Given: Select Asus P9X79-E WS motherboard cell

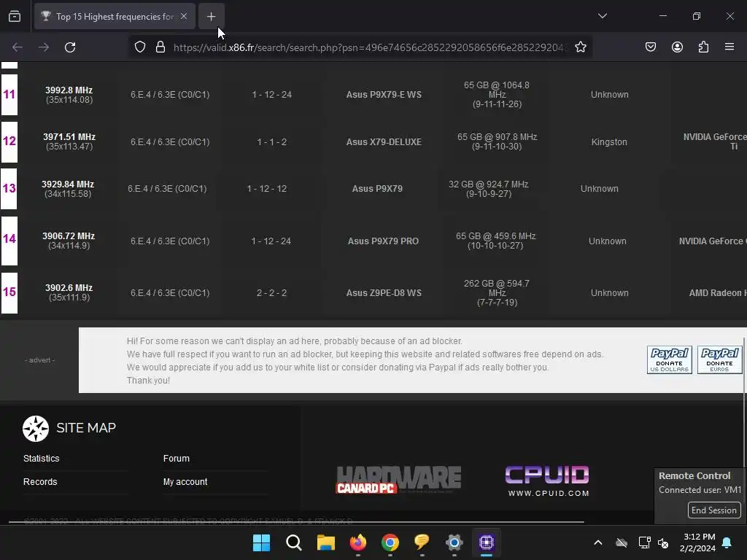Looking at the screenshot, I should coord(384,95).
